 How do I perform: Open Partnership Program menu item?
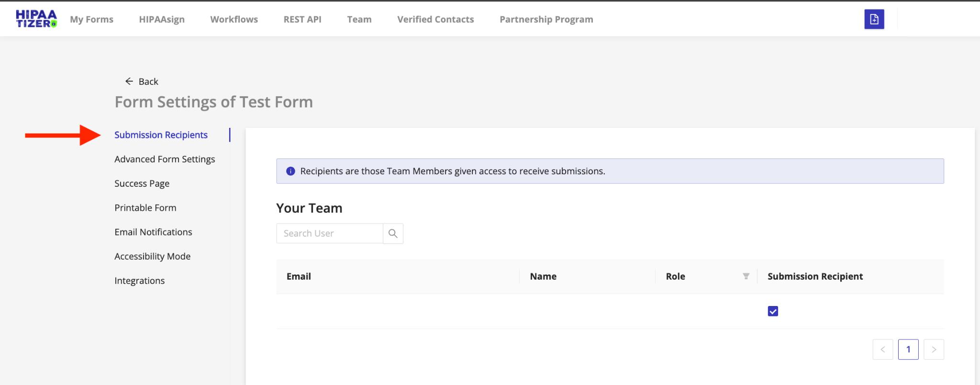546,19
